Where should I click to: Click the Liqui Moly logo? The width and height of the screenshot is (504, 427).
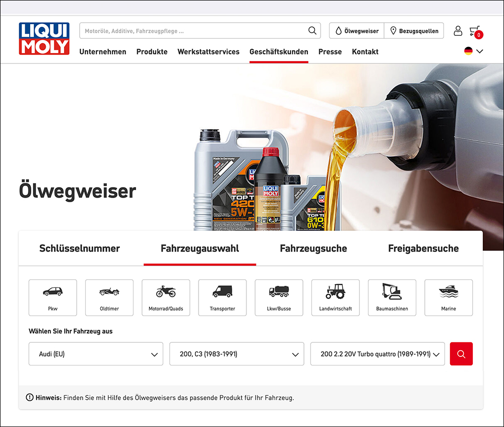44,39
